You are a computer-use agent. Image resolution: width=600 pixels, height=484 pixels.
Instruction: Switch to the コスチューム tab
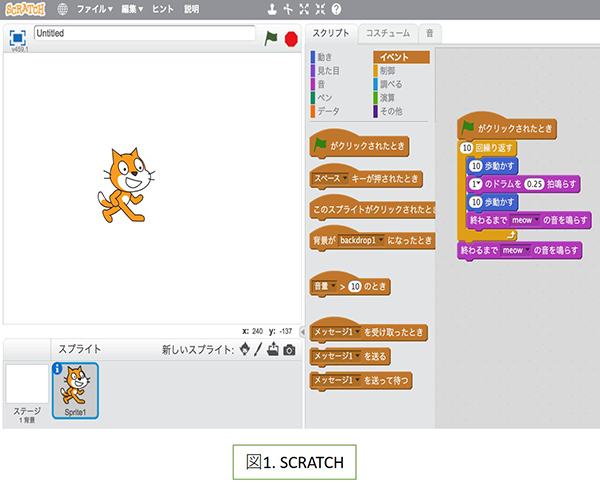coord(388,33)
